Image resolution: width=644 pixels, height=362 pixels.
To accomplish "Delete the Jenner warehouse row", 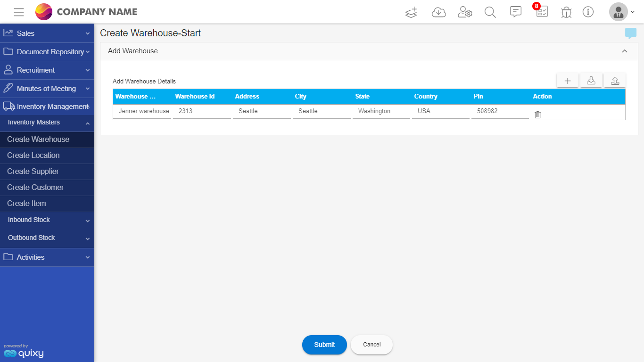I will point(537,115).
